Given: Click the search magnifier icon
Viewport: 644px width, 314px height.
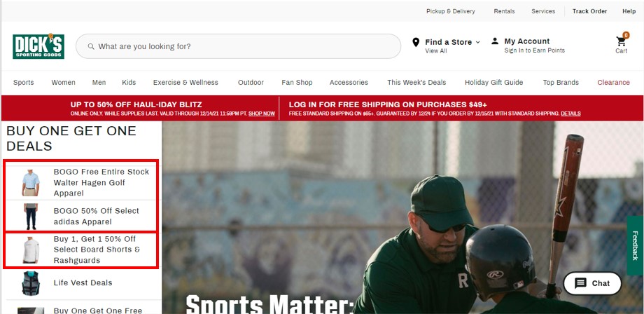Looking at the screenshot, I should click(91, 46).
